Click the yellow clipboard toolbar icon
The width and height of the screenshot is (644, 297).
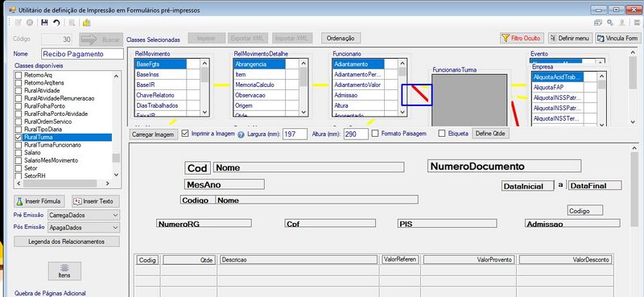click(86, 23)
